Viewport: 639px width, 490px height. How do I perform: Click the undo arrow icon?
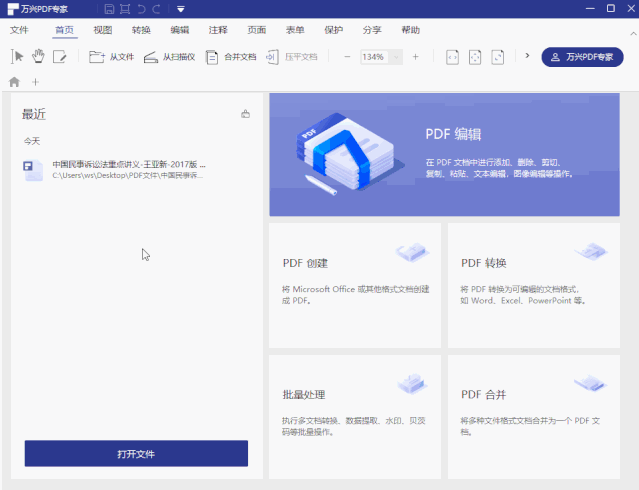click(x=141, y=9)
